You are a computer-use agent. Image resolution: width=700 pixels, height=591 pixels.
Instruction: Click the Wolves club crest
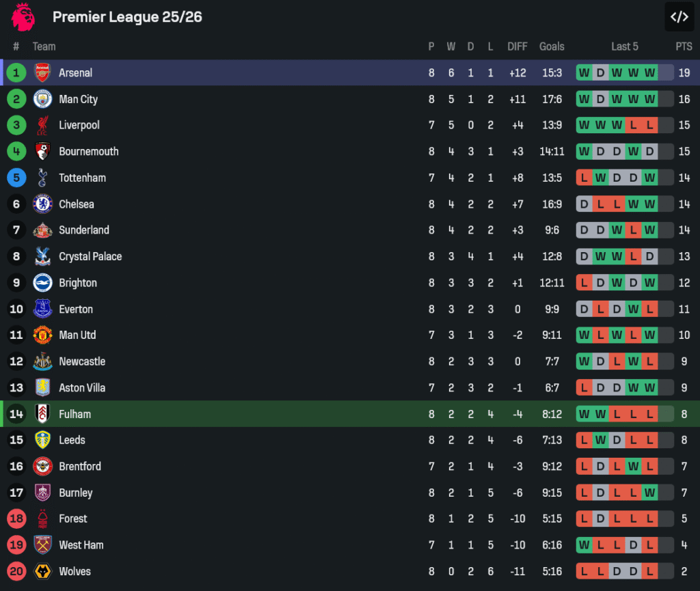tap(42, 571)
